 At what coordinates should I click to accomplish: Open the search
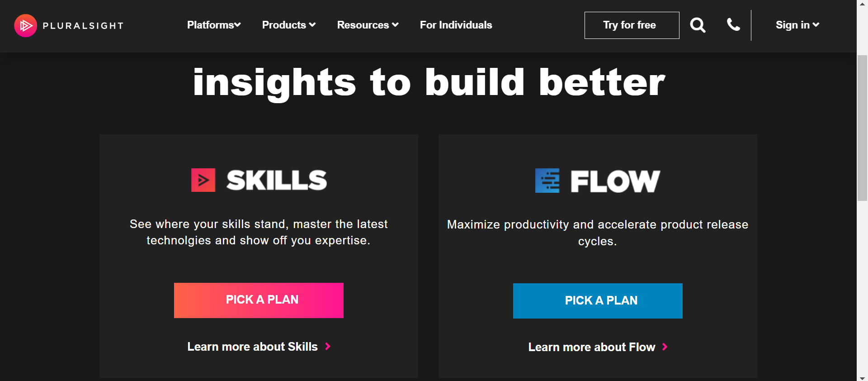pos(698,25)
